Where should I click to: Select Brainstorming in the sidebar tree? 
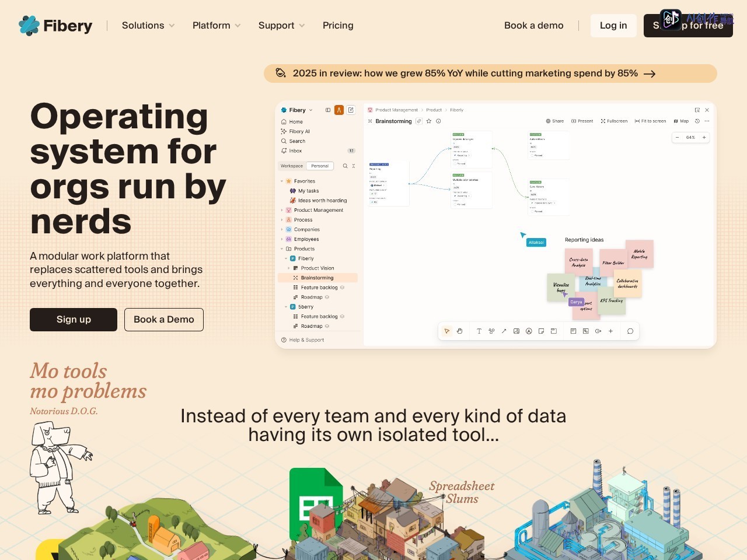coord(317,278)
